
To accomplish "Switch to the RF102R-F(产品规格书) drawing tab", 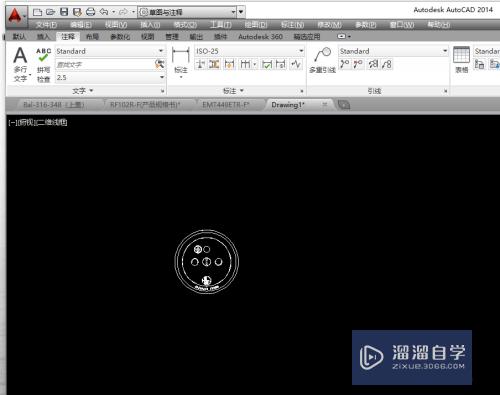I will (x=145, y=105).
